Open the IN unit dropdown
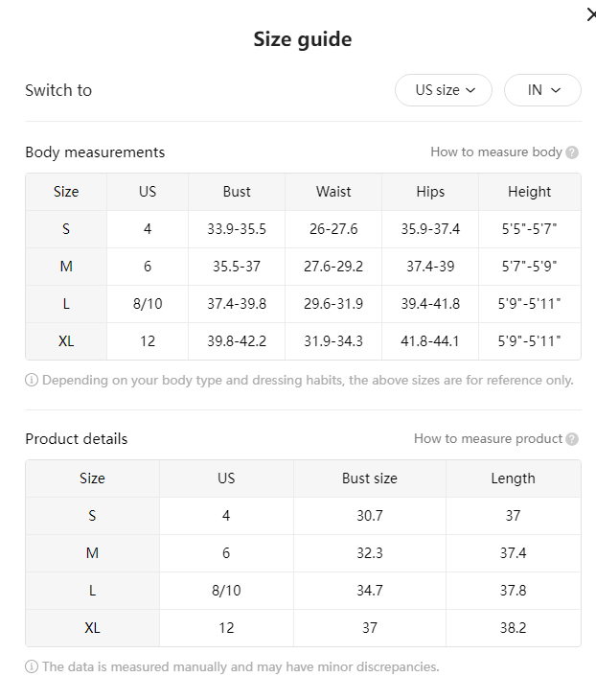The image size is (596, 700). 542,90
